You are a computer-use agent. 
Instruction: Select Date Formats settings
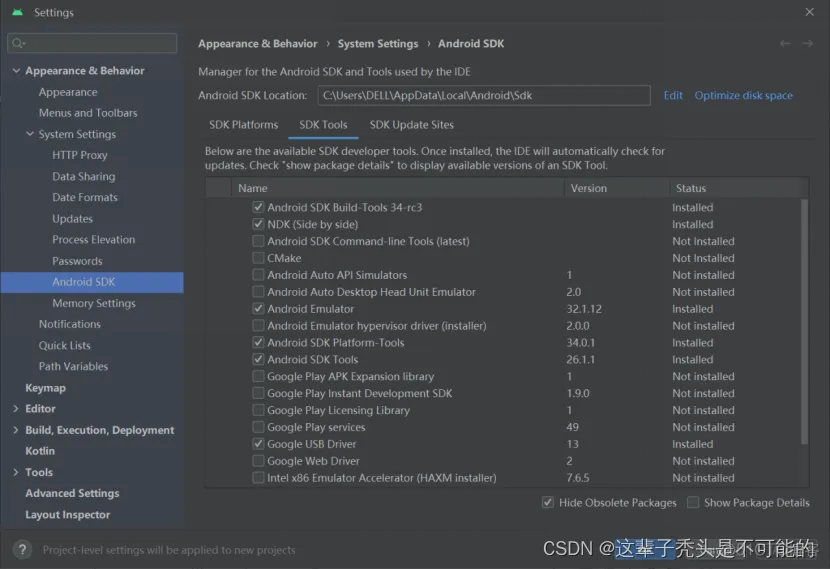pos(85,197)
